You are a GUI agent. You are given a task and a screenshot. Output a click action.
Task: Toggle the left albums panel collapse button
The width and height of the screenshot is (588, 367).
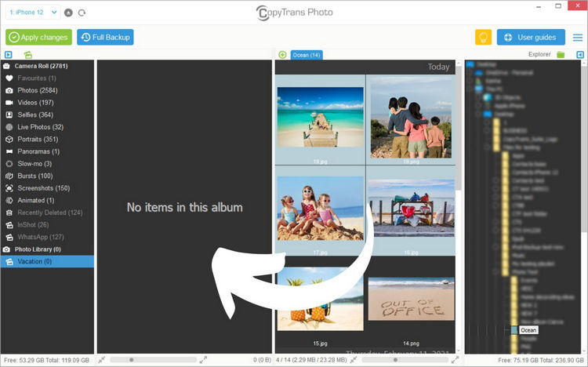tap(8, 55)
